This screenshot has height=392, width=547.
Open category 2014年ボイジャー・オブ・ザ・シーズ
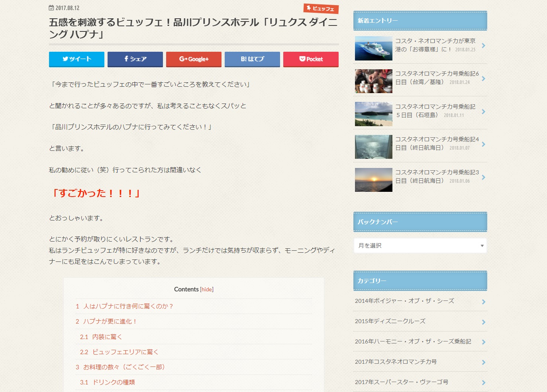click(420, 301)
